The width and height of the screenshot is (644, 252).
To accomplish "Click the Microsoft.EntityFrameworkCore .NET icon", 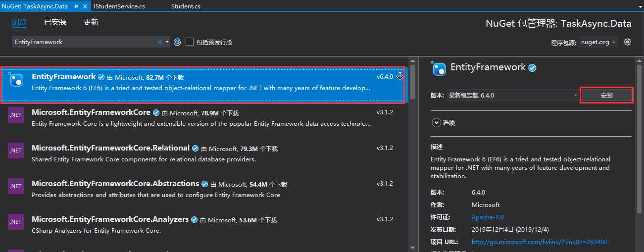I will [x=15, y=115].
